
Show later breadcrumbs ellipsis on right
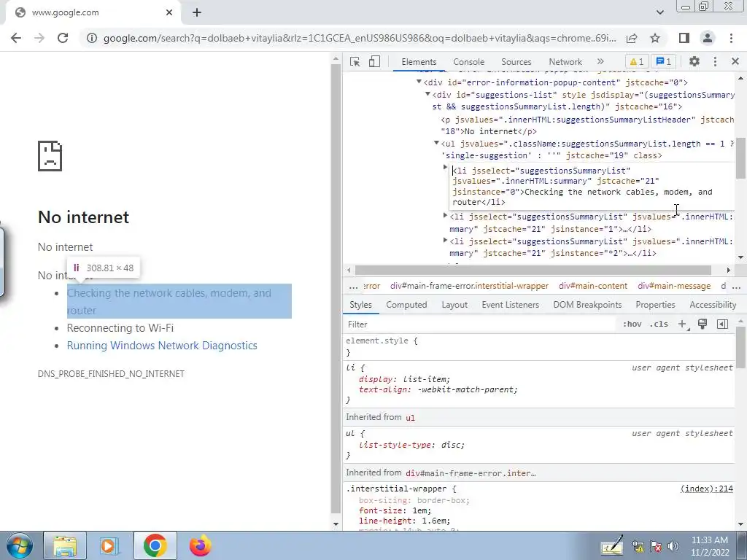[736, 286]
